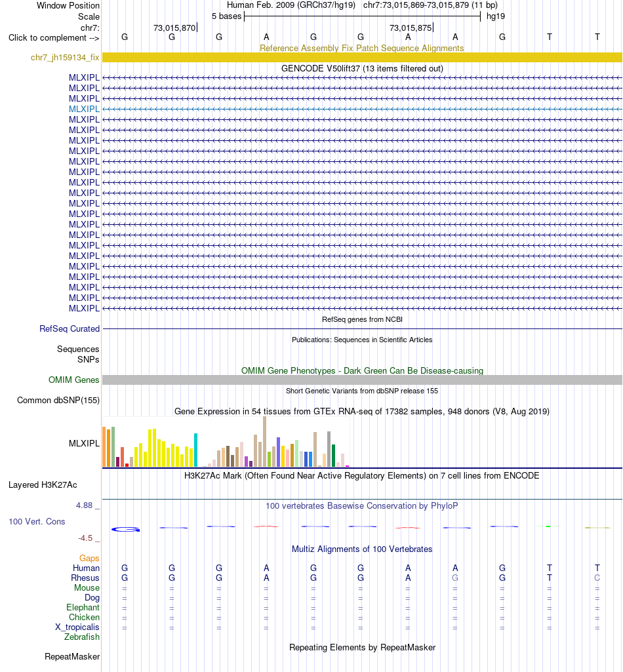
Task: Click the large blue G in PhyloP track
Action: point(126,530)
